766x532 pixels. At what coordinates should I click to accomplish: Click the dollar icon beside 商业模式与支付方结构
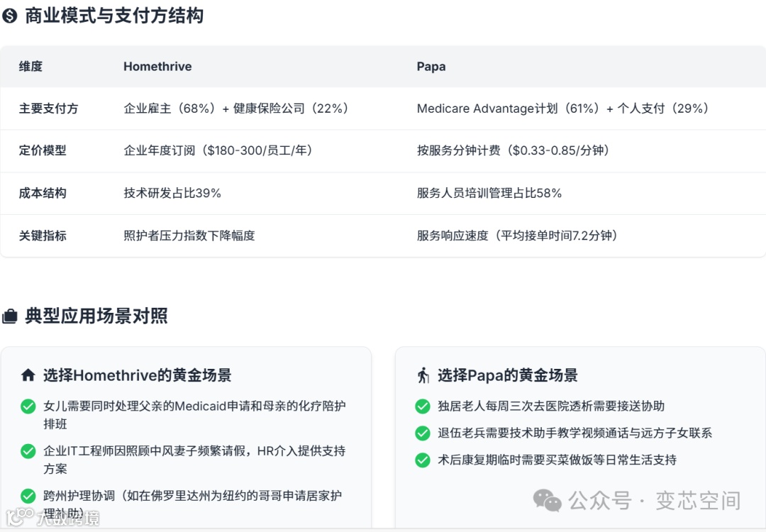coord(9,16)
